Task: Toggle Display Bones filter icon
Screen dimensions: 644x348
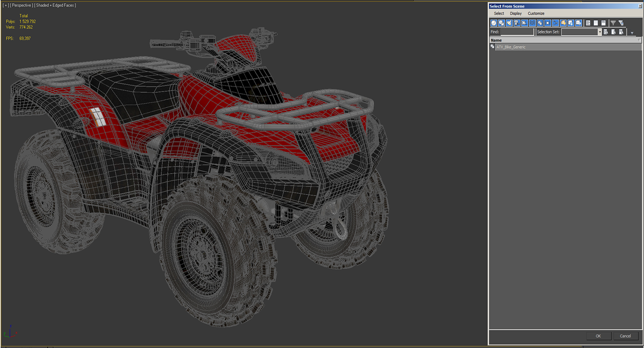Action: [555, 23]
